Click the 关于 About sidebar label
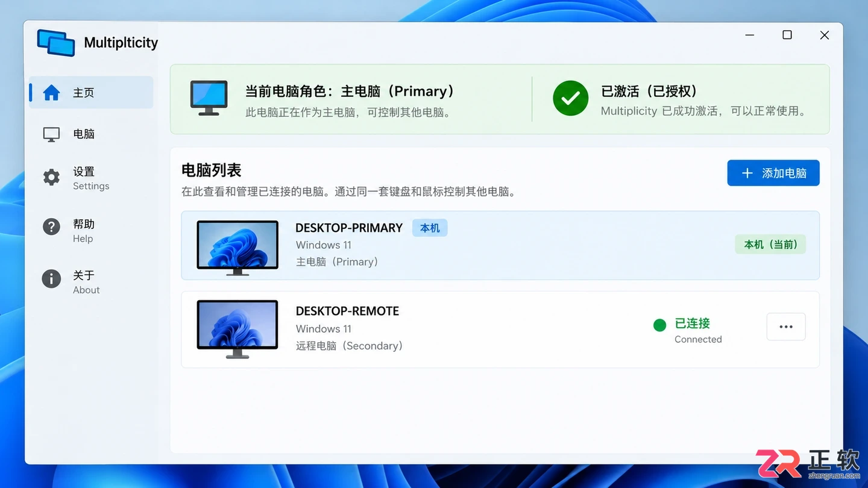The width and height of the screenshot is (868, 488). tap(86, 282)
